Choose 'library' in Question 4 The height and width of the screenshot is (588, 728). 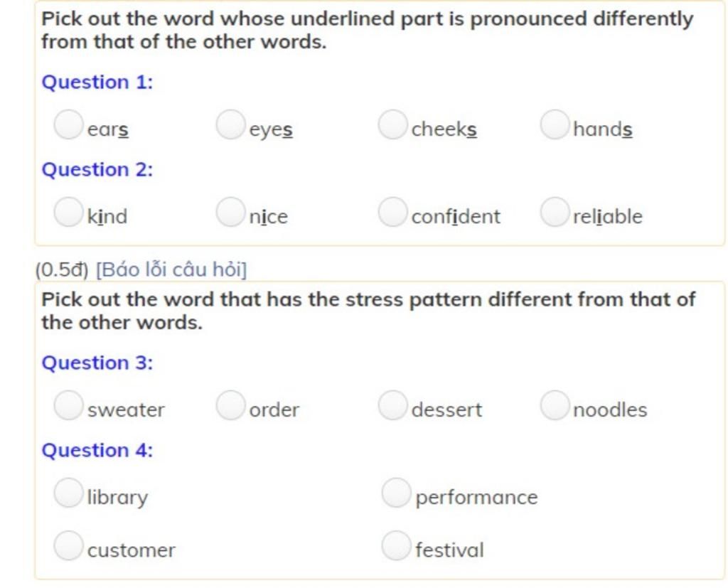[69, 493]
